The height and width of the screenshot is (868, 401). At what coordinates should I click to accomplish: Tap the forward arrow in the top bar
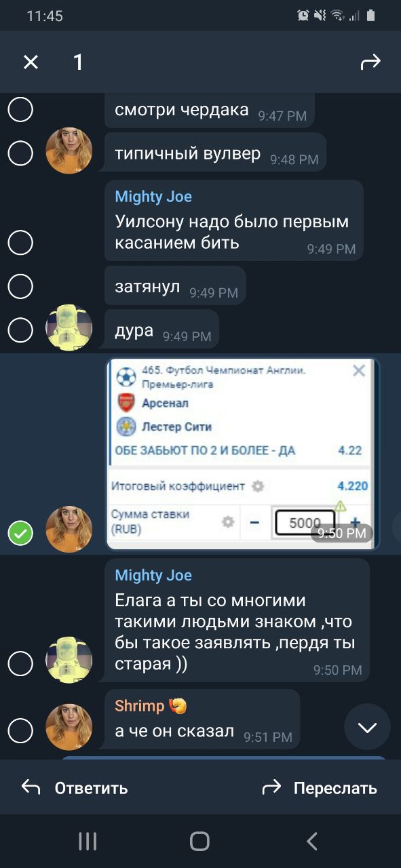pos(370,62)
